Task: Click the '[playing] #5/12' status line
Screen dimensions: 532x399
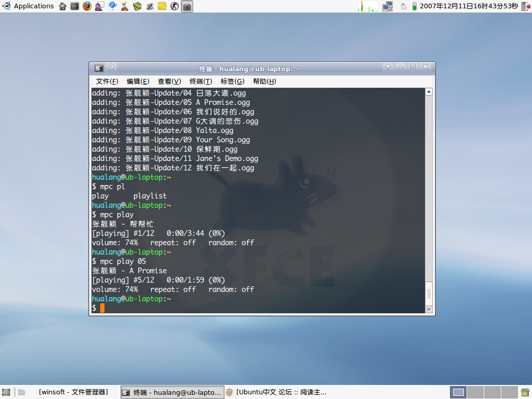Action: (158, 280)
